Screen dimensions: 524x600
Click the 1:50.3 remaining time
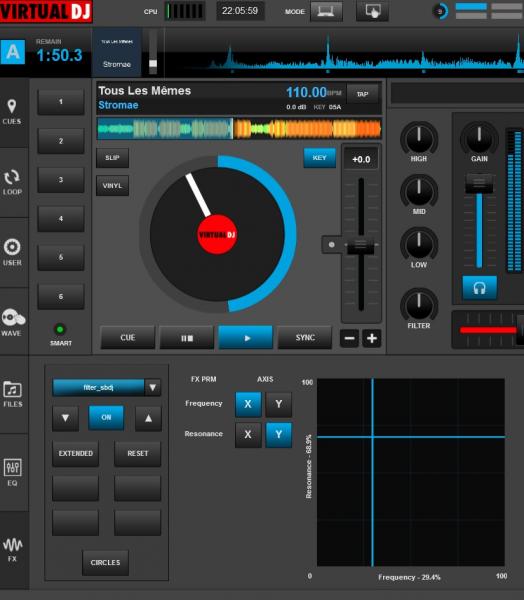tap(59, 55)
